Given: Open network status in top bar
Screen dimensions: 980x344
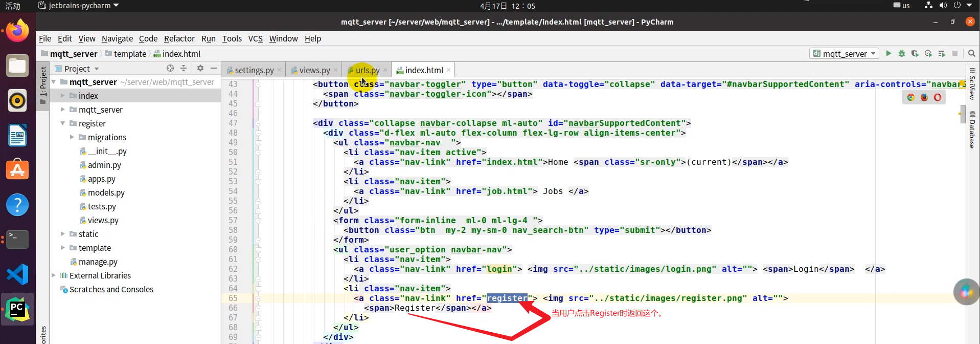Looking at the screenshot, I should [928, 6].
